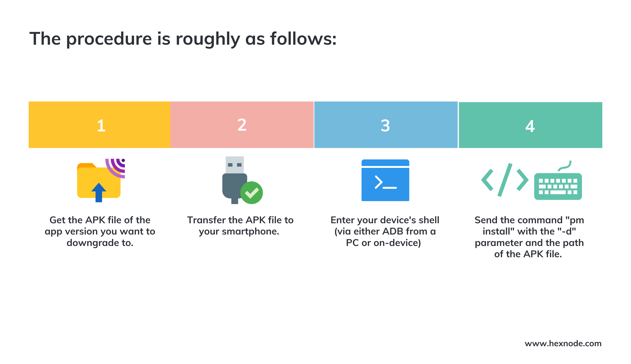Select the green step 4 block
The image size is (631, 364).
pos(530,125)
